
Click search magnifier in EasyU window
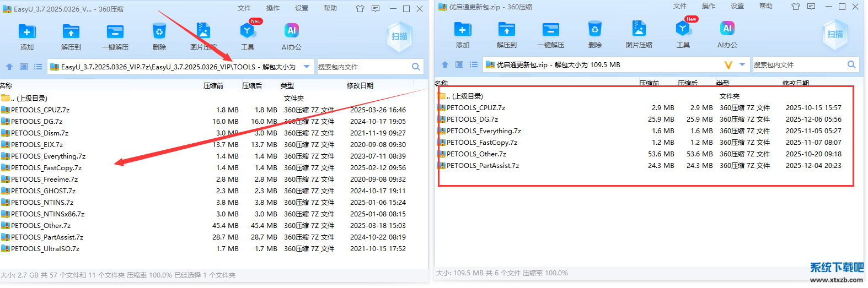pos(416,67)
